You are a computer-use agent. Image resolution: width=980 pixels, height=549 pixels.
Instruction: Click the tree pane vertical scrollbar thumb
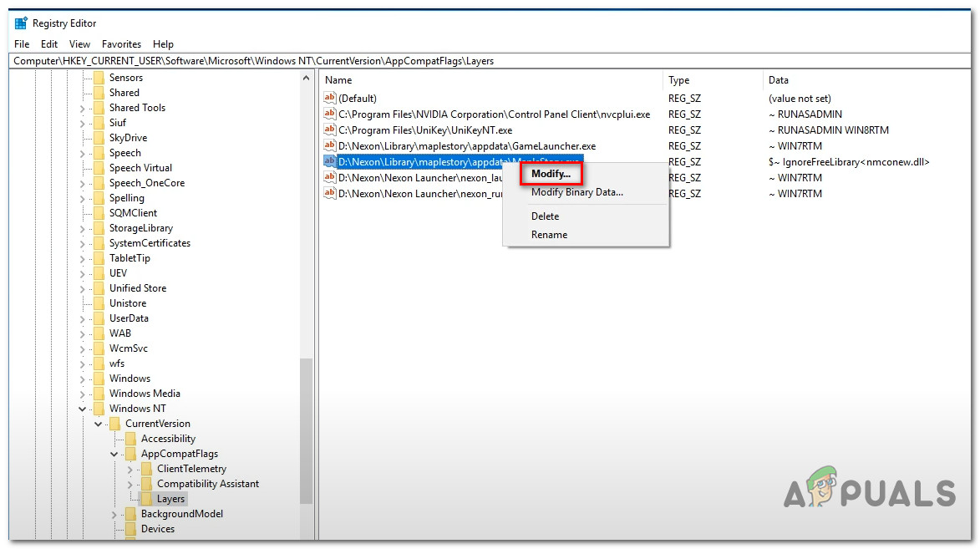coord(306,431)
